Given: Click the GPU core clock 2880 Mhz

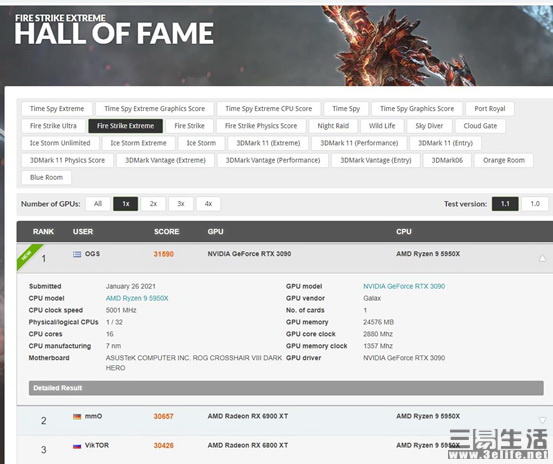Looking at the screenshot, I should [378, 334].
